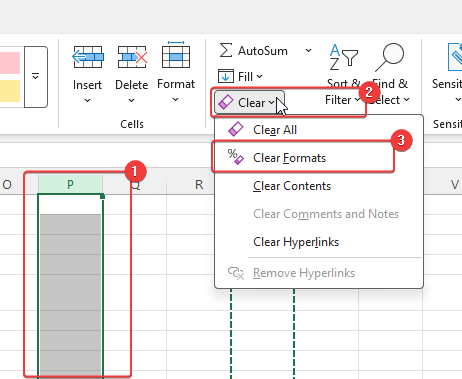The image size is (462, 379).
Task: Click the AutoSum sigma icon
Action: click(x=226, y=51)
